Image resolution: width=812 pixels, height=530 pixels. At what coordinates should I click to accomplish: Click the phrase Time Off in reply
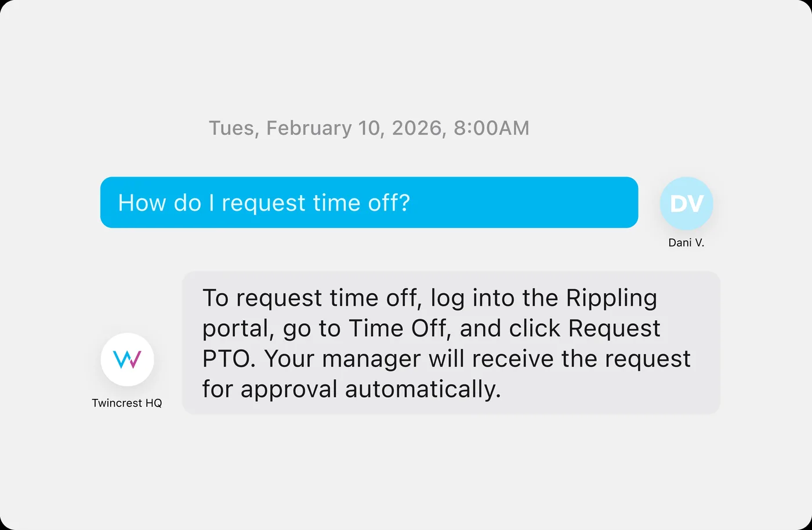click(398, 329)
